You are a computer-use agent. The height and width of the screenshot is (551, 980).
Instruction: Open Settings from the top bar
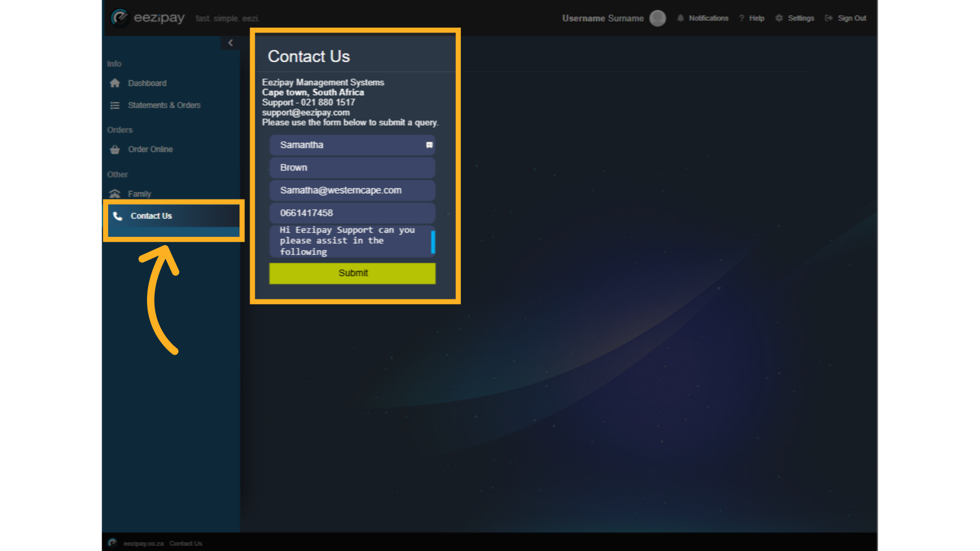(x=801, y=18)
